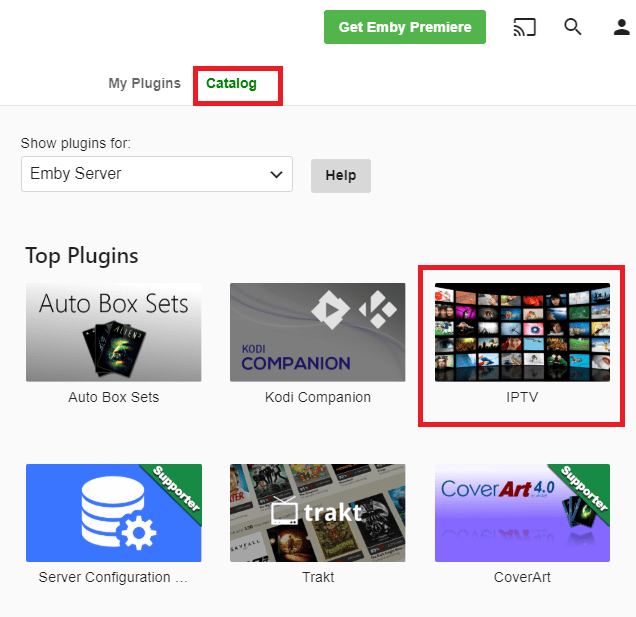Select the Catalog tab
Viewport: 636px width, 617px height.
pyautogui.click(x=231, y=83)
